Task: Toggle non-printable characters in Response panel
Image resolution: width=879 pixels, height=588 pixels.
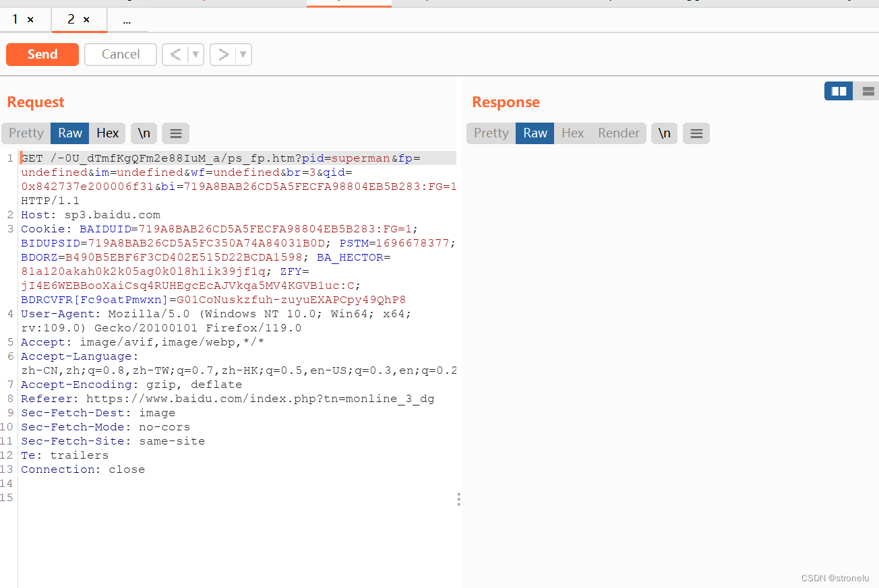Action: (665, 133)
